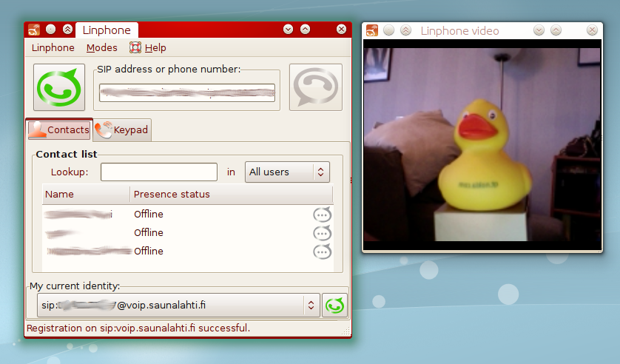This screenshot has height=364, width=620.
Task: Click the Contacts tab person icon
Action: 38,129
